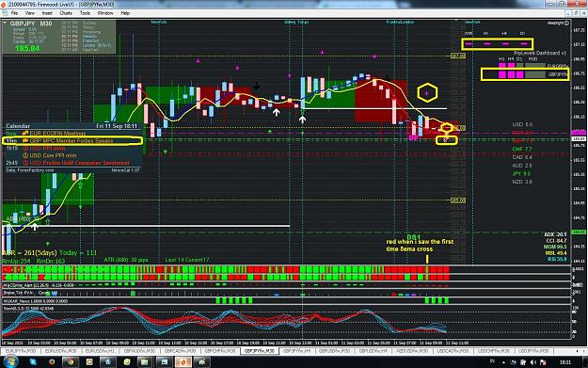Show hidden system tray icons arrow
Viewport: 588px width, 368px height.
503,362
